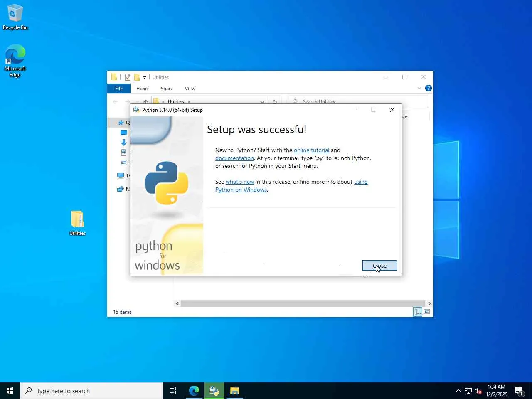Open Documents icon in Explorer sidebar
This screenshot has width=532, height=399.
[124, 153]
